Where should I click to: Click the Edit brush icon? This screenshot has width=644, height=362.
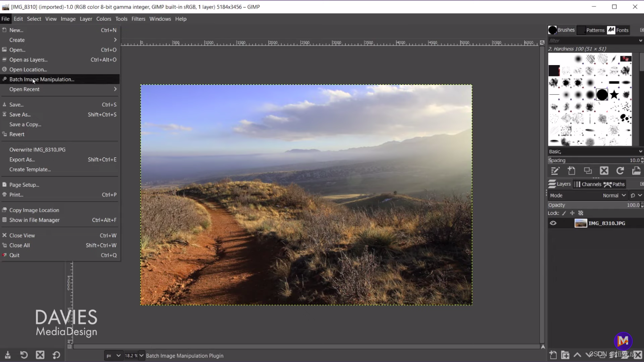555,171
